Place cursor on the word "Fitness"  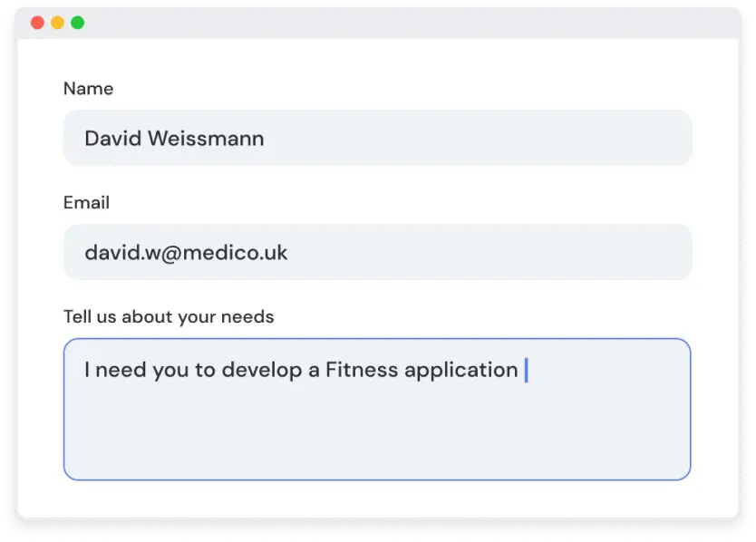(x=361, y=370)
